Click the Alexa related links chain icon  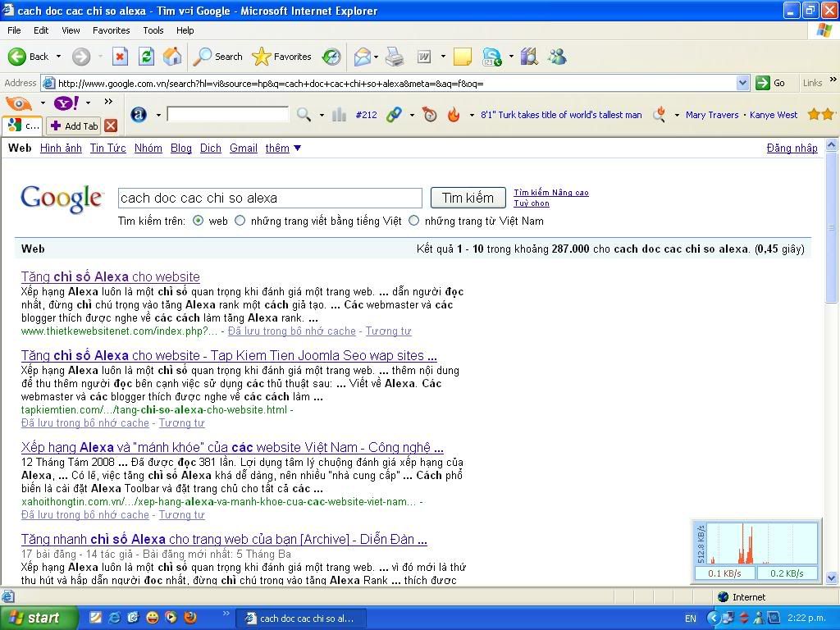tap(394, 114)
